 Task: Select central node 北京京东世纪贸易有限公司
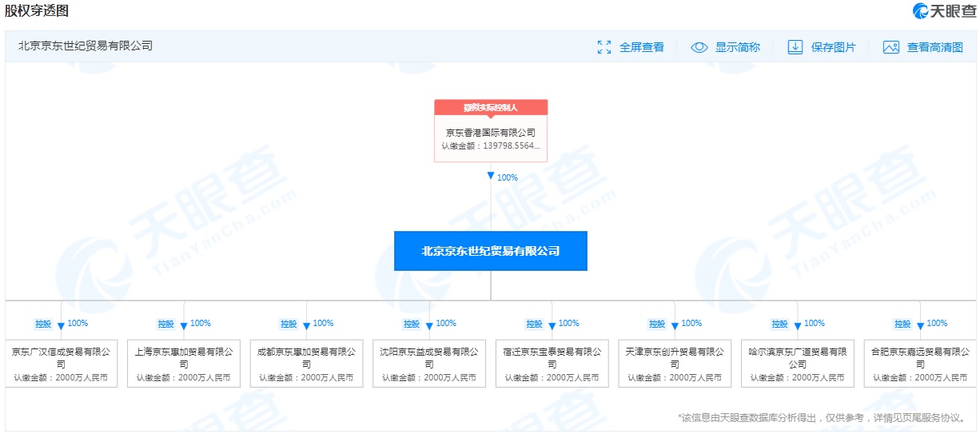pyautogui.click(x=491, y=251)
